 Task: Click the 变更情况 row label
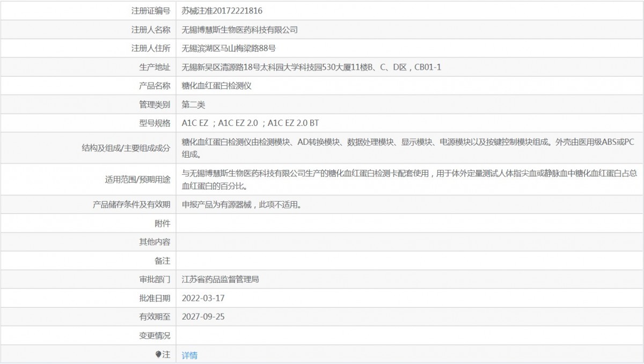[x=155, y=336]
